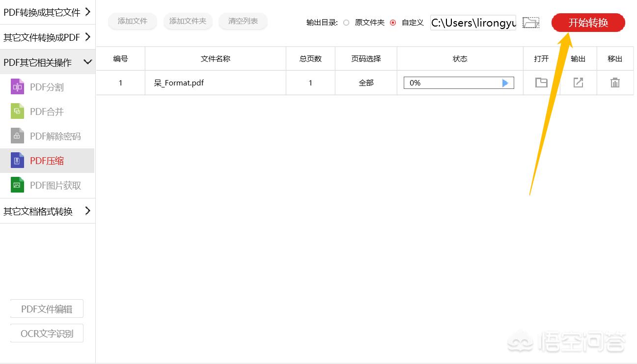Select the 原文件夹 output option
Screen dimensions: 637x364
pos(346,23)
